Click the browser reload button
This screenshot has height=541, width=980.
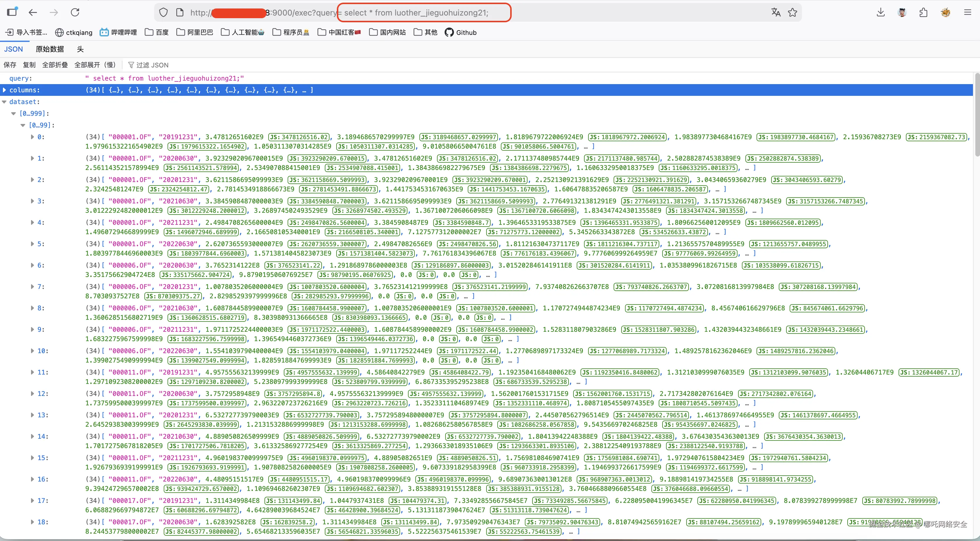(x=75, y=13)
